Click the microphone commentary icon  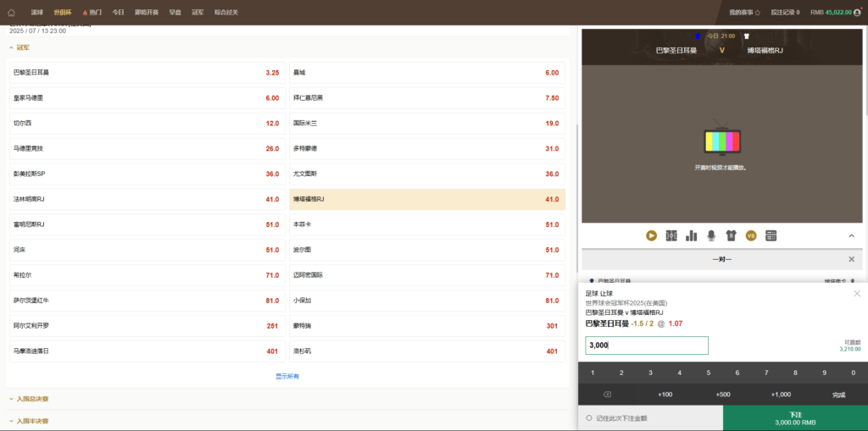(x=711, y=235)
